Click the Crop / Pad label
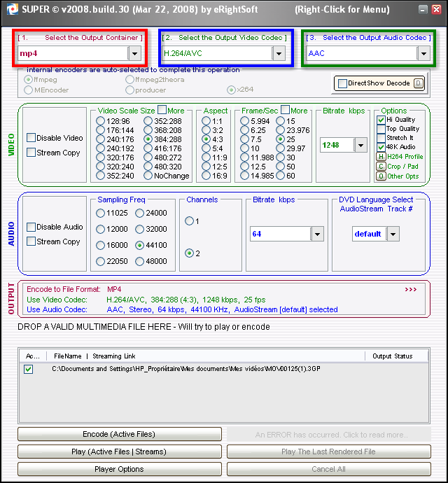The width and height of the screenshot is (448, 483). tap(402, 167)
